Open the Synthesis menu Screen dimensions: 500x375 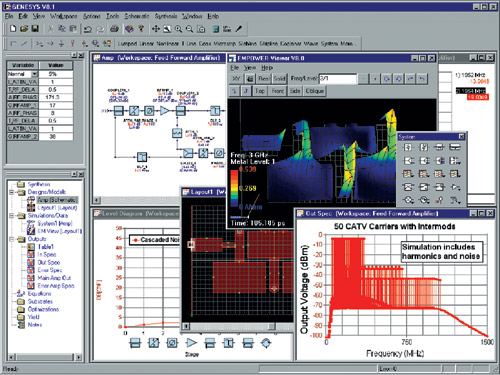pos(166,16)
